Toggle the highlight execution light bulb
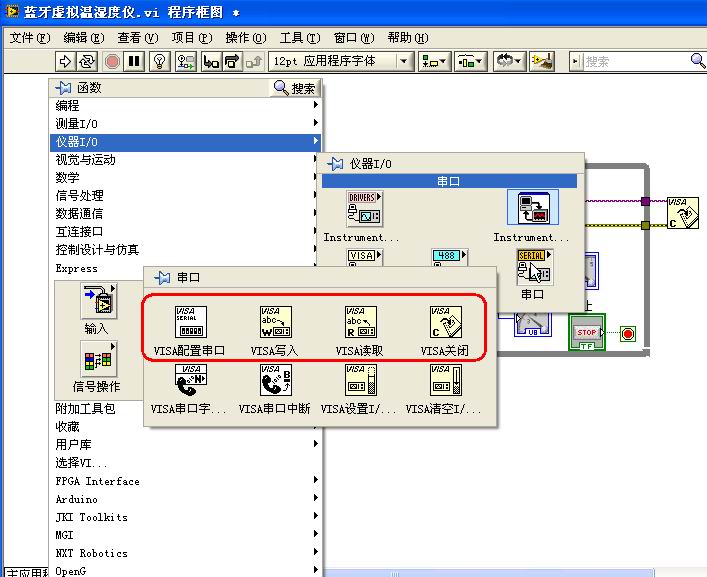This screenshot has height=577, width=707. pyautogui.click(x=159, y=62)
